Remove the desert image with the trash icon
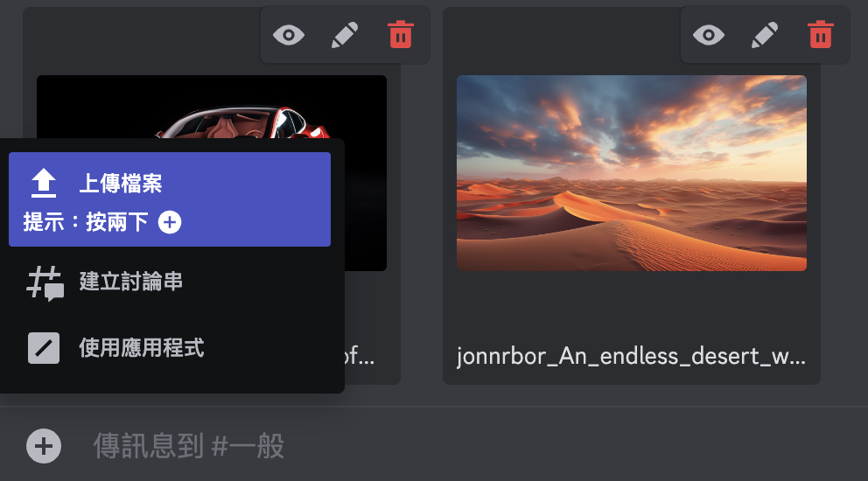The image size is (868, 481). pyautogui.click(x=821, y=35)
